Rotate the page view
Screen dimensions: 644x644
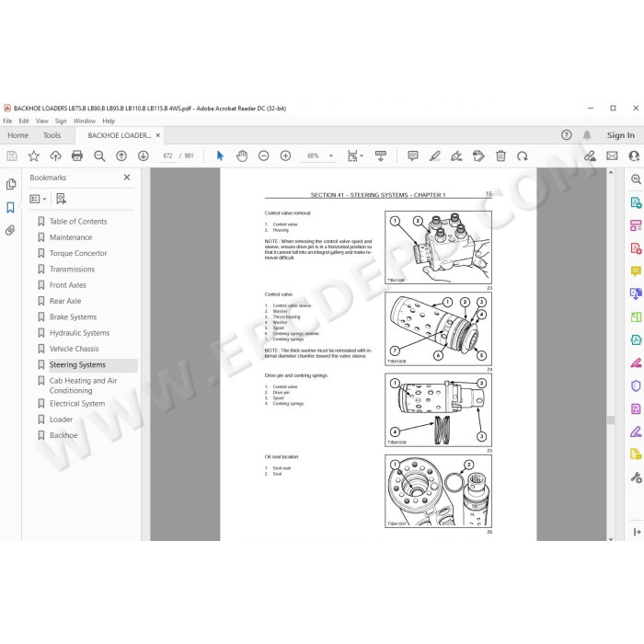pos(523,156)
